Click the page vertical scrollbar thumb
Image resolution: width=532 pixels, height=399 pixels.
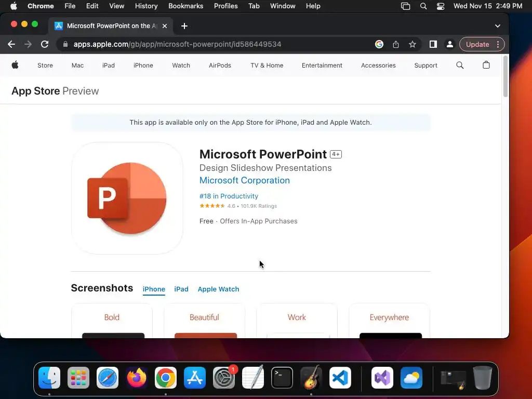(505, 77)
